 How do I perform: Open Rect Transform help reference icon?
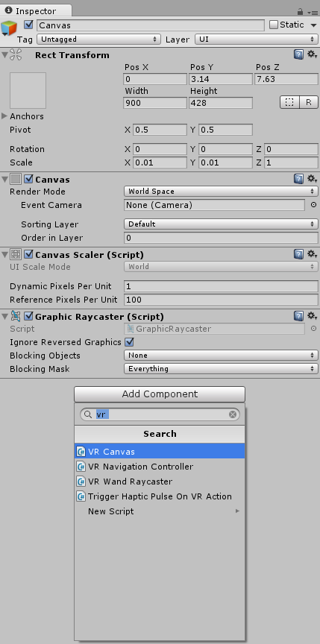point(298,54)
